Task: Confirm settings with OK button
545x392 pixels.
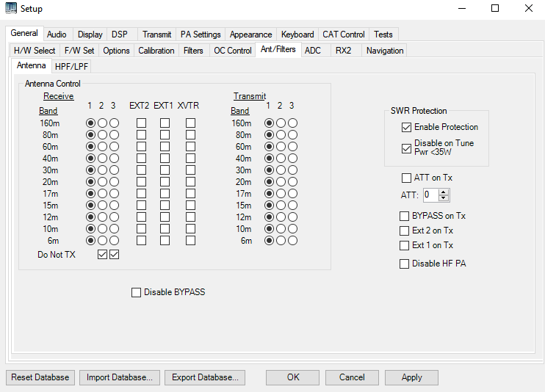Action: pyautogui.click(x=292, y=377)
